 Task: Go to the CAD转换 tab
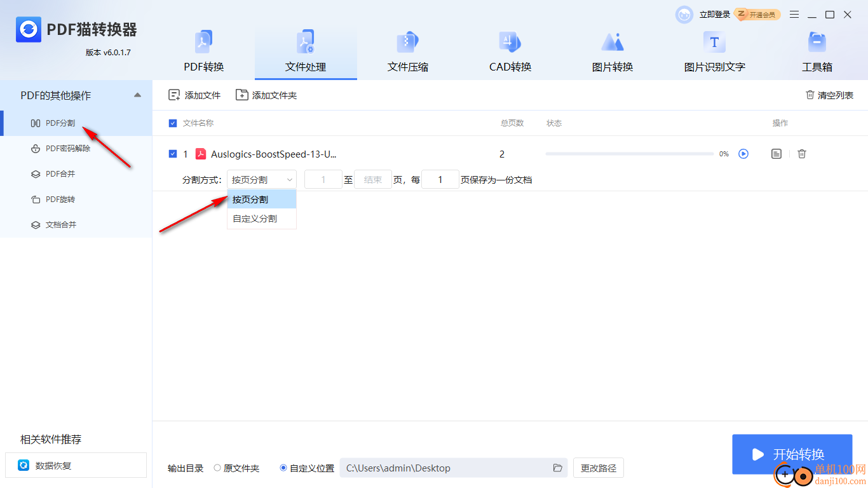[x=510, y=52]
